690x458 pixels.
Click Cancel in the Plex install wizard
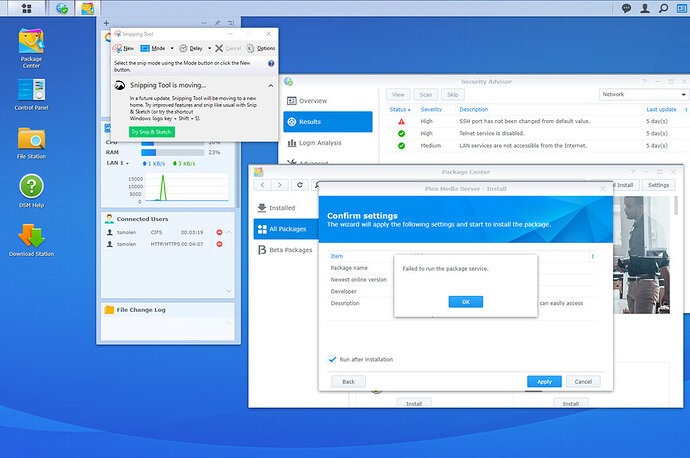click(583, 381)
